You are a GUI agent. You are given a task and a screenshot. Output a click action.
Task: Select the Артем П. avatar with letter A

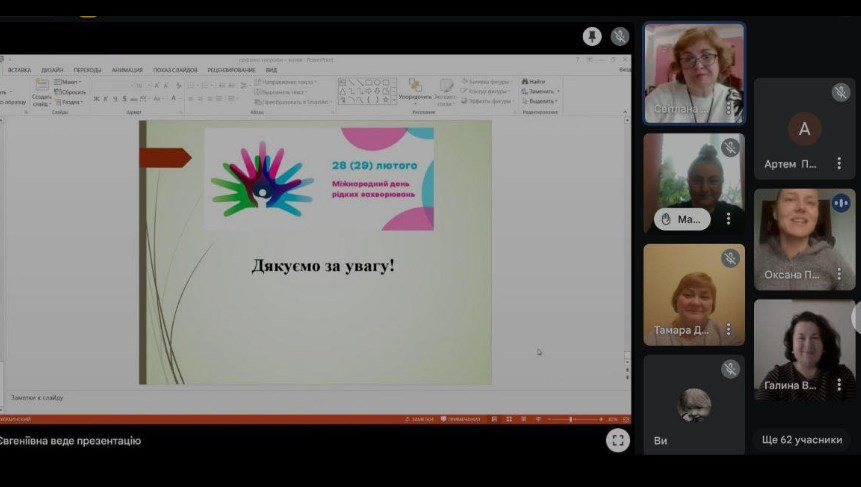(804, 129)
